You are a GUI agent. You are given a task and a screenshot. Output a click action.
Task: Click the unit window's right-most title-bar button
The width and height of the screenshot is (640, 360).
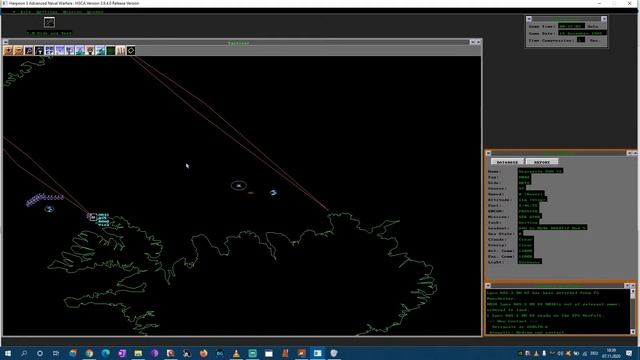pyautogui.click(x=634, y=153)
